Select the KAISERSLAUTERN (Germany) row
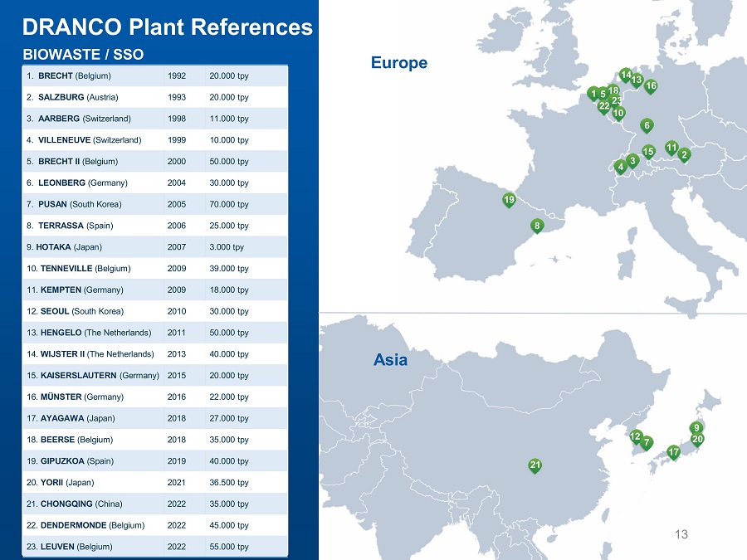 [x=154, y=375]
